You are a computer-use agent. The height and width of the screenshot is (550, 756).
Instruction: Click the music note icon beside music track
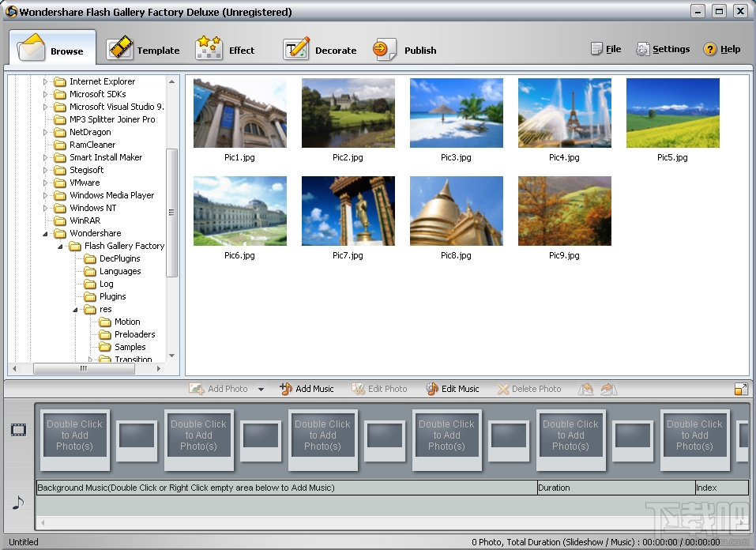click(x=18, y=503)
